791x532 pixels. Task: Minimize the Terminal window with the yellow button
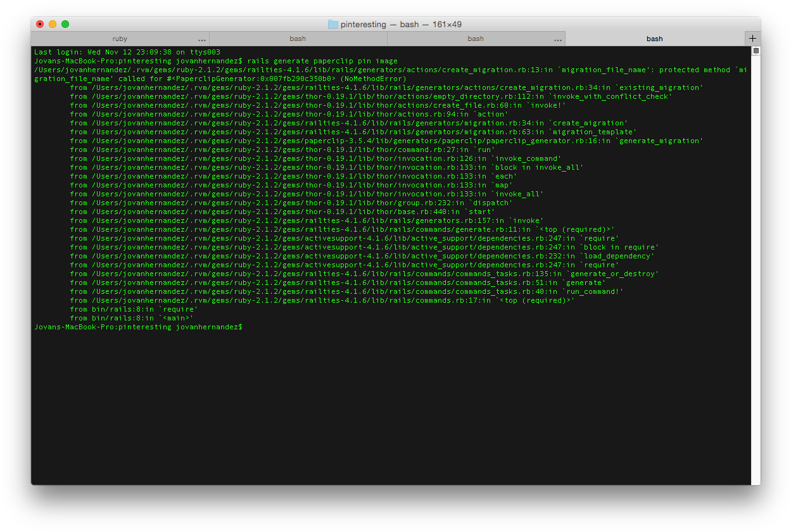(x=53, y=24)
